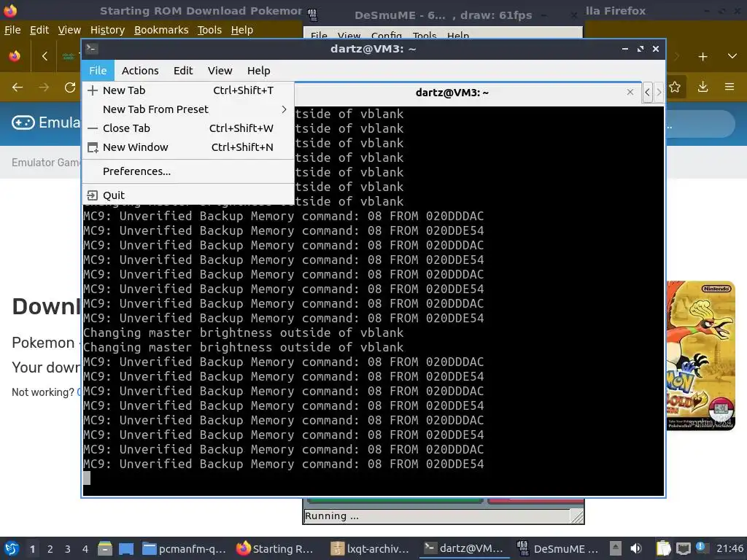Select New Tab in the terminal File menu
The image size is (747, 560).
pos(188,90)
